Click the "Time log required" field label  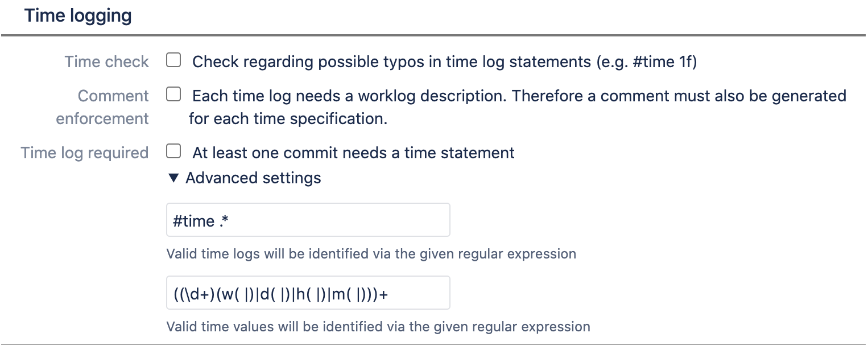click(x=85, y=153)
